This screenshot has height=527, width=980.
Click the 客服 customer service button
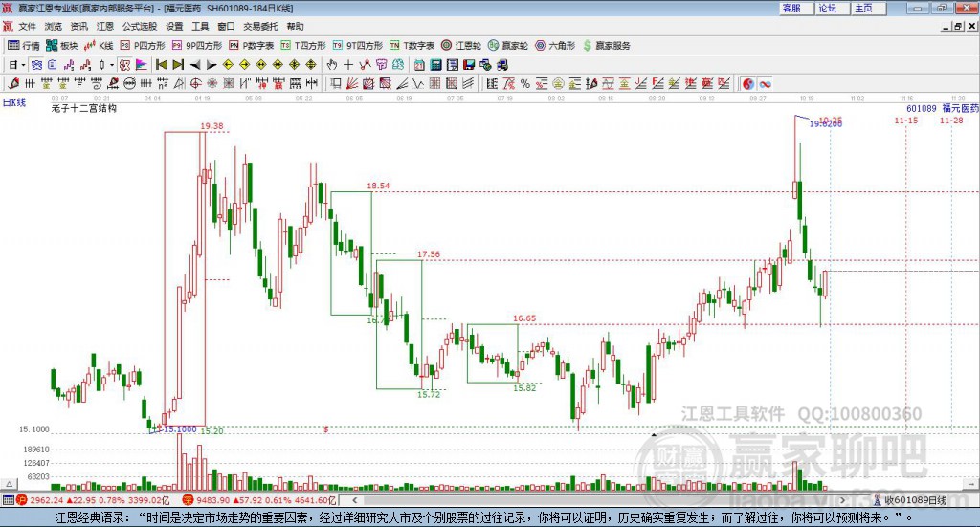[x=797, y=8]
